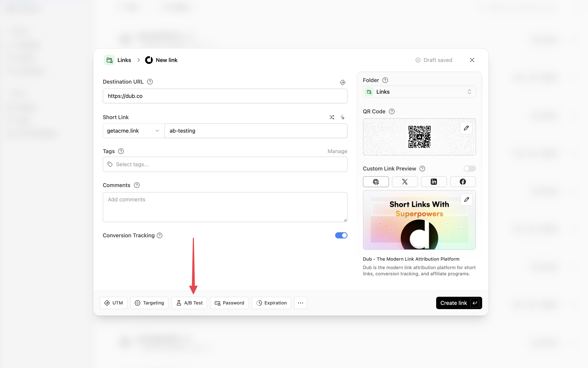Click the A/B Test button

click(x=189, y=303)
